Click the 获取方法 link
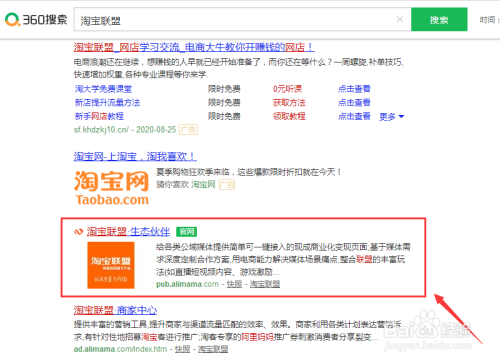Image resolution: width=500 pixels, height=363 pixels. coord(289,103)
